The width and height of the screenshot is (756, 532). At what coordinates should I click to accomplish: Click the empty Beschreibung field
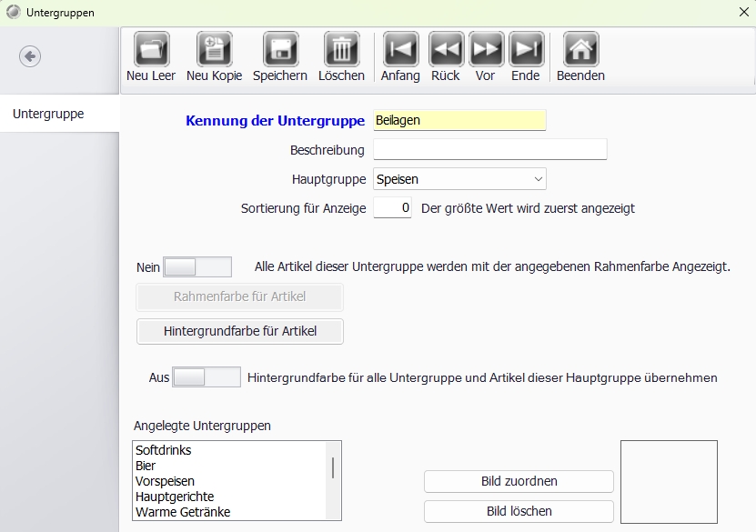[x=489, y=150]
